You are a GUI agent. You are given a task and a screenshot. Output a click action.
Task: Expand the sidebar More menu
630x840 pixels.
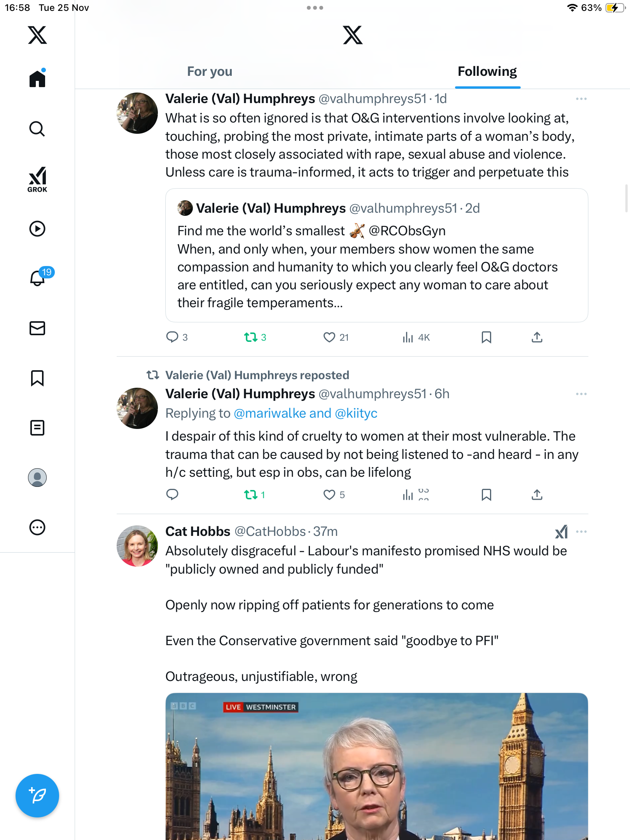tap(37, 527)
